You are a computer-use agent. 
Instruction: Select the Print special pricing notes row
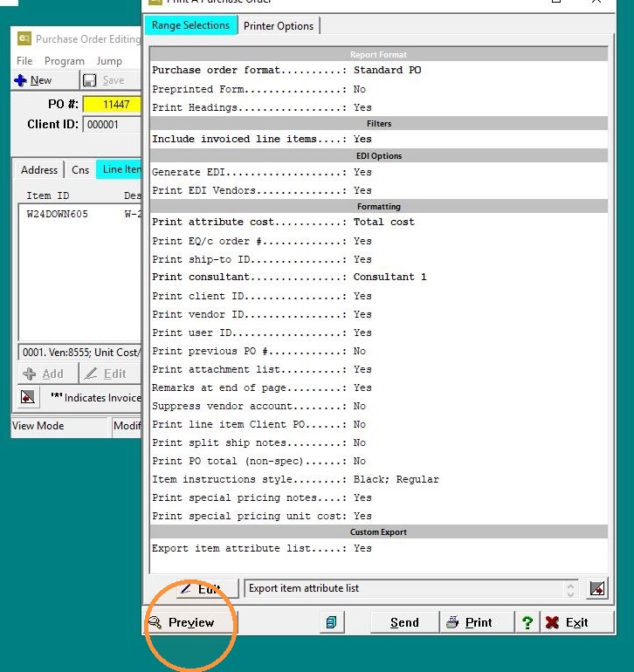pyautogui.click(x=378, y=497)
